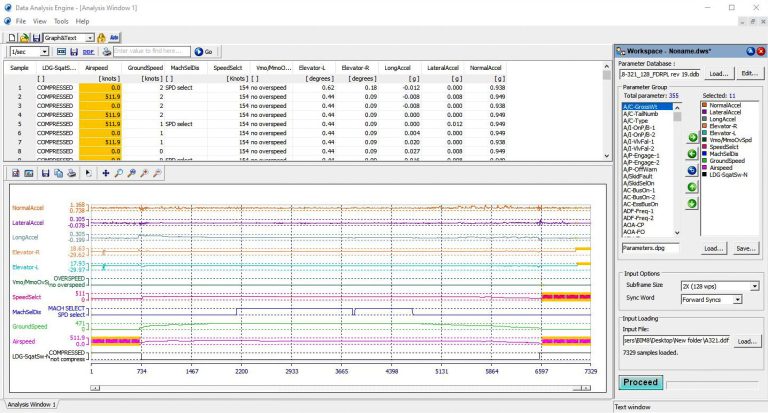Open the Help menu
Screen dimensions: 768x413
coord(82,22)
